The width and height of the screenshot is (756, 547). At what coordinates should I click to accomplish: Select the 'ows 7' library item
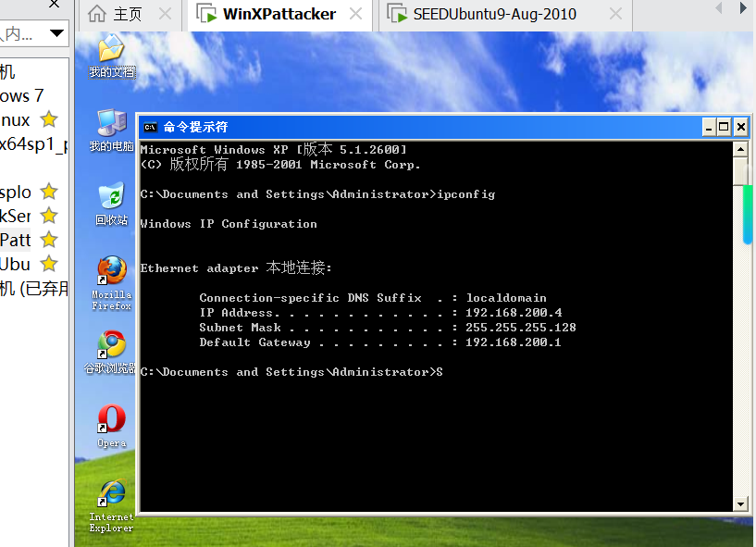point(22,95)
